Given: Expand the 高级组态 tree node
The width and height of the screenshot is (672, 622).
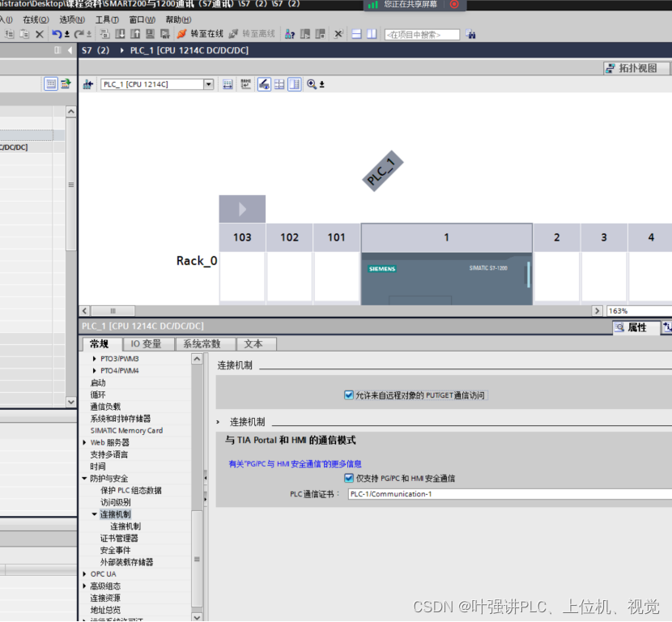Looking at the screenshot, I should (x=84, y=586).
